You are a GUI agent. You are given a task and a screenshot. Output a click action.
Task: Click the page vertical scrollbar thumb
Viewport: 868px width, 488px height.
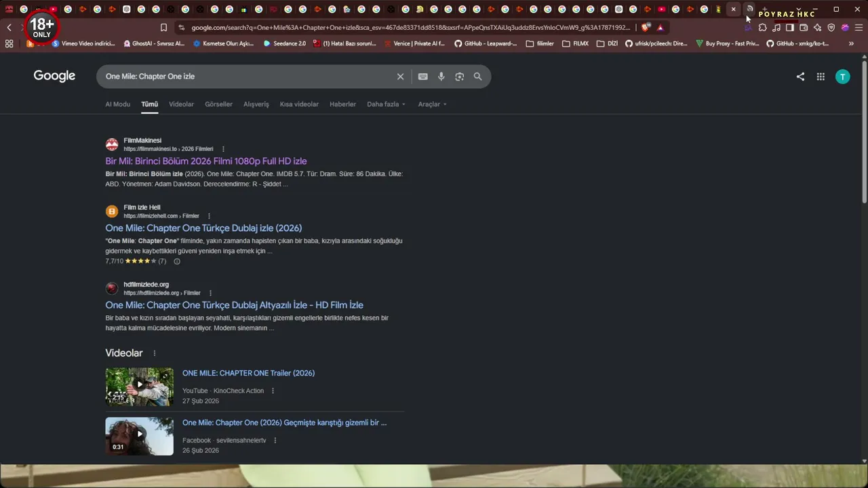[864, 132]
